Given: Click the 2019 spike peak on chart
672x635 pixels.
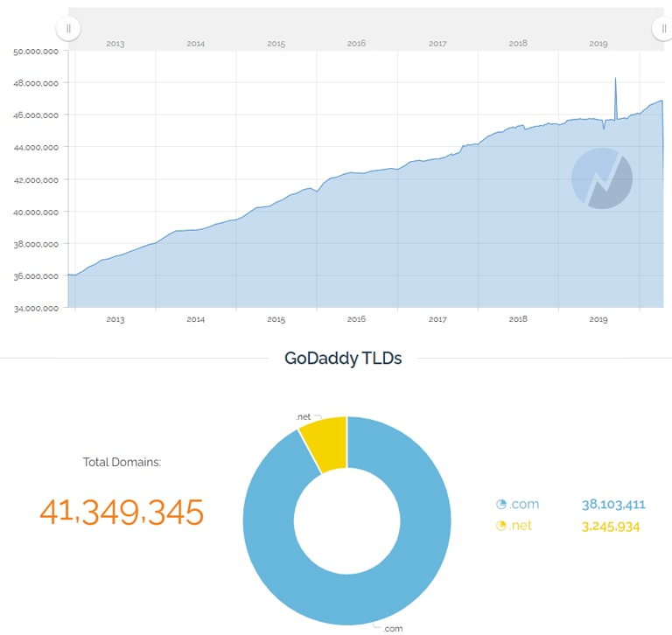Looking at the screenshot, I should click(x=615, y=79).
